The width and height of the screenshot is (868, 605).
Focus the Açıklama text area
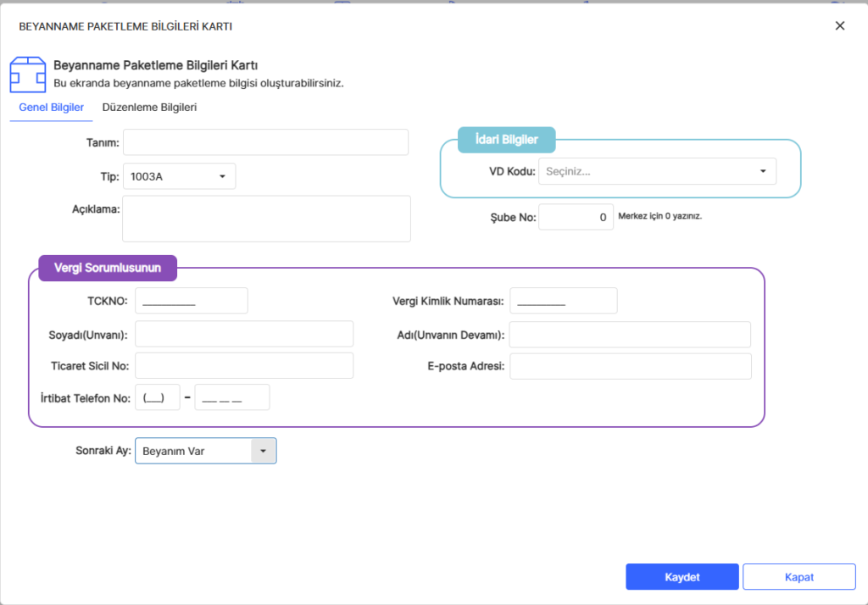(x=266, y=219)
